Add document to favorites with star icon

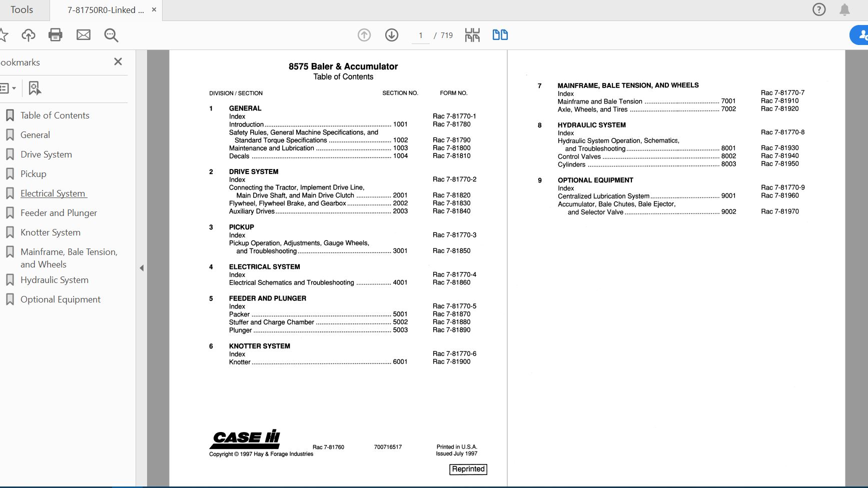pyautogui.click(x=5, y=35)
